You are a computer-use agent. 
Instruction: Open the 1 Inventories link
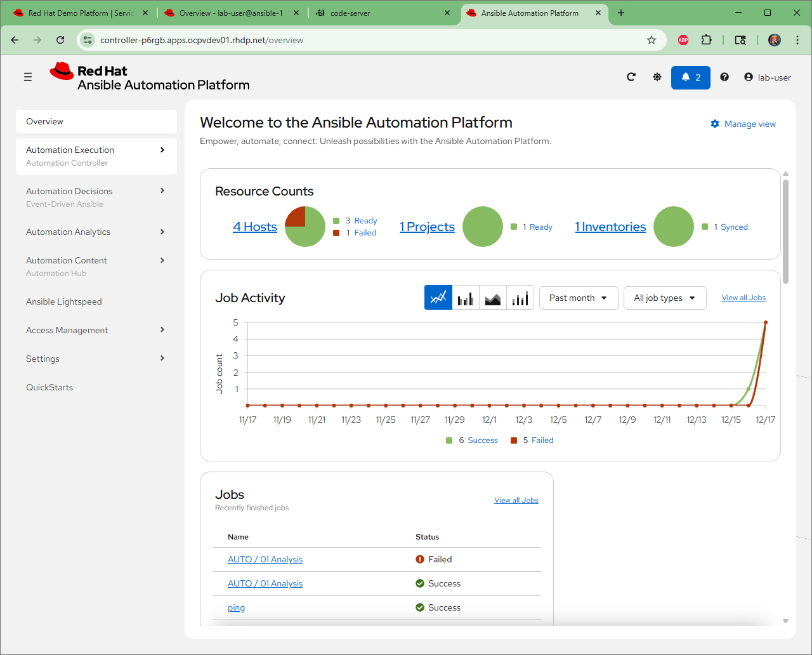610,227
